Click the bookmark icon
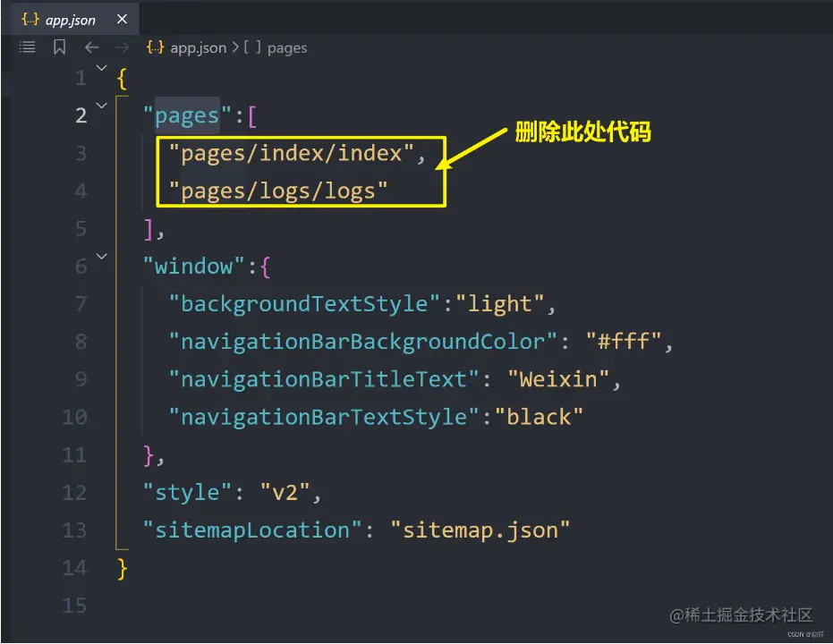This screenshot has width=833, height=644. pos(59,47)
